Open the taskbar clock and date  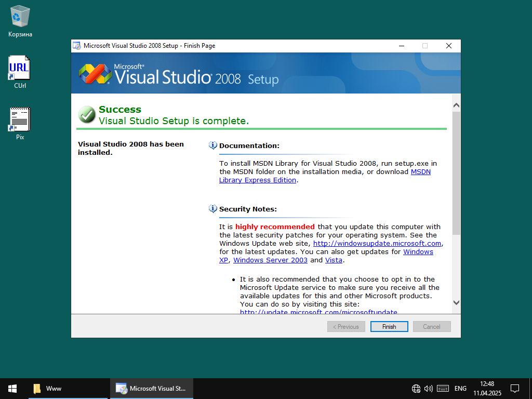[x=487, y=389]
